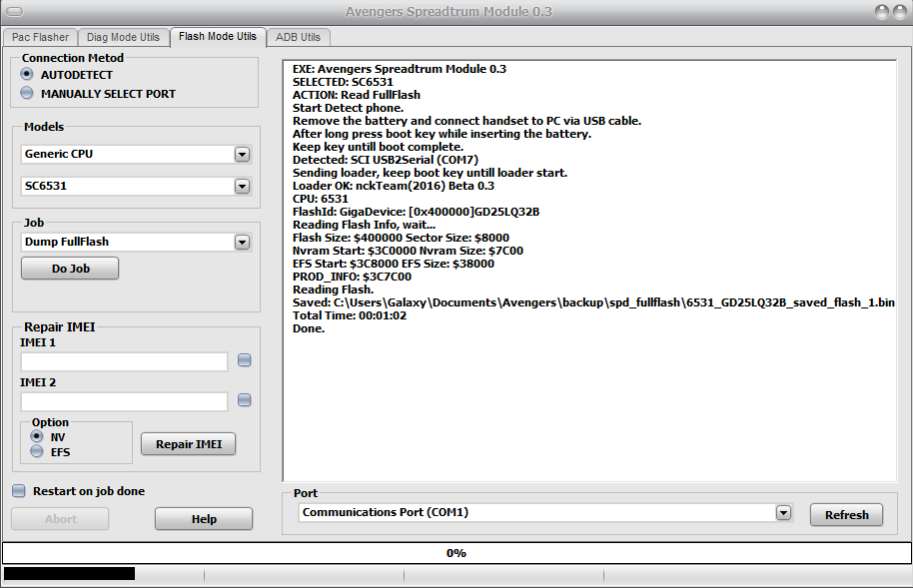Open the Dump FullFlash job dropdown

pos(242,243)
